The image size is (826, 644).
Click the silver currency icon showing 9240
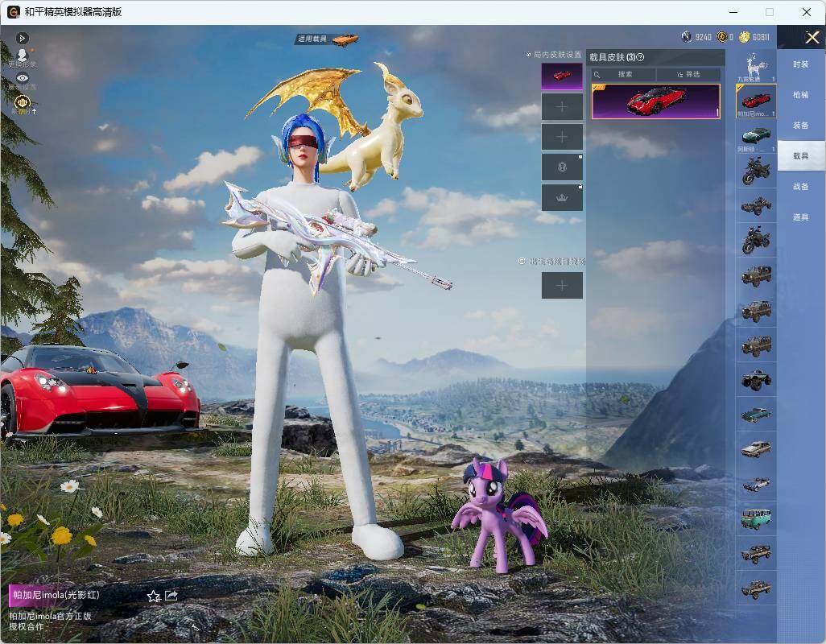pos(687,37)
